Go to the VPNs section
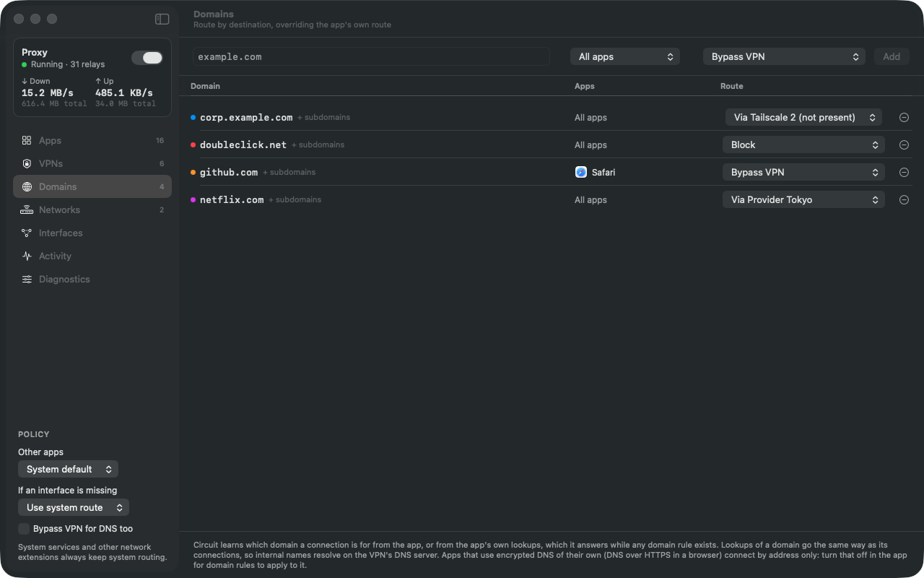The height and width of the screenshot is (578, 924). tap(92, 163)
